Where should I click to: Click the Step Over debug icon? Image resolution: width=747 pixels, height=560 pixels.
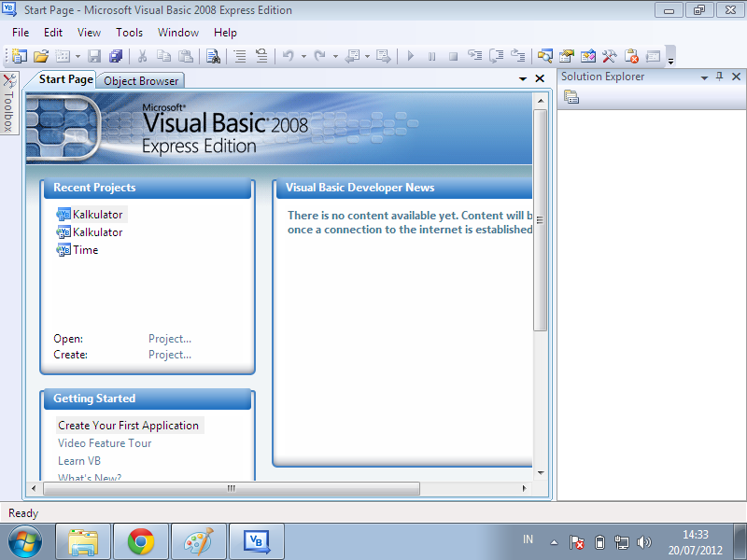pyautogui.click(x=497, y=56)
